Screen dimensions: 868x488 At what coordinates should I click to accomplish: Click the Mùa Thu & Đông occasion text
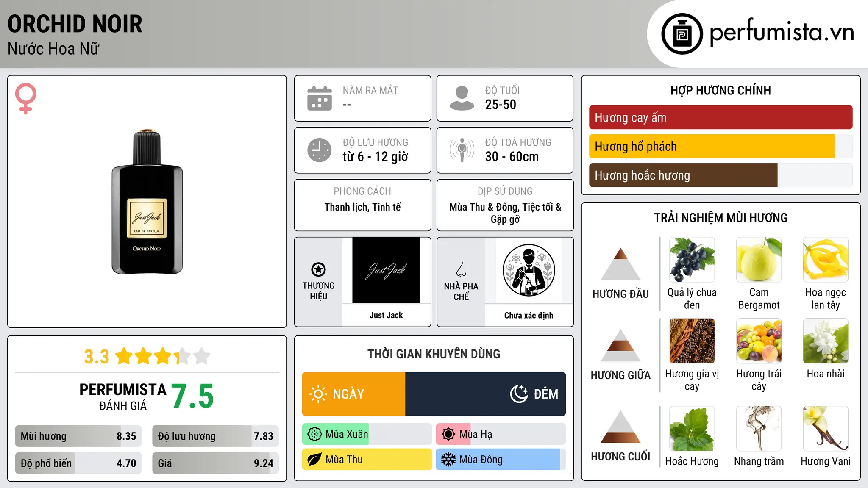[505, 213]
